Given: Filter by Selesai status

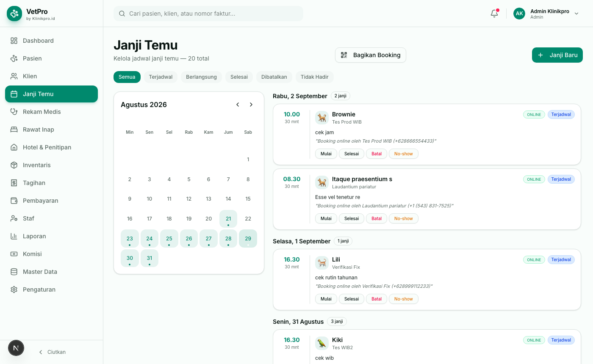Looking at the screenshot, I should click(239, 77).
